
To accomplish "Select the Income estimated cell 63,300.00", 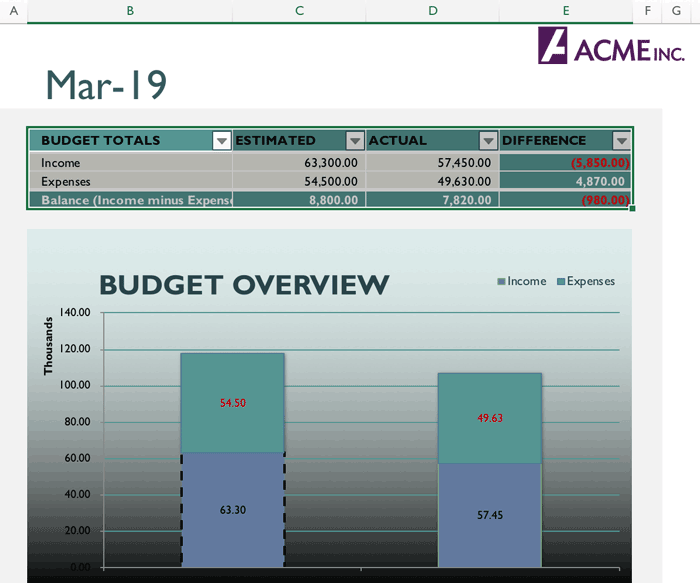I will [x=299, y=162].
